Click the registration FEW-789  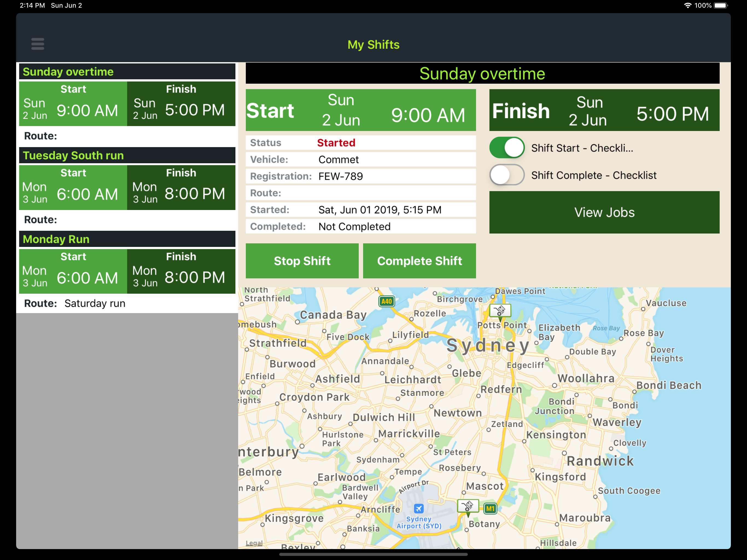pyautogui.click(x=340, y=176)
